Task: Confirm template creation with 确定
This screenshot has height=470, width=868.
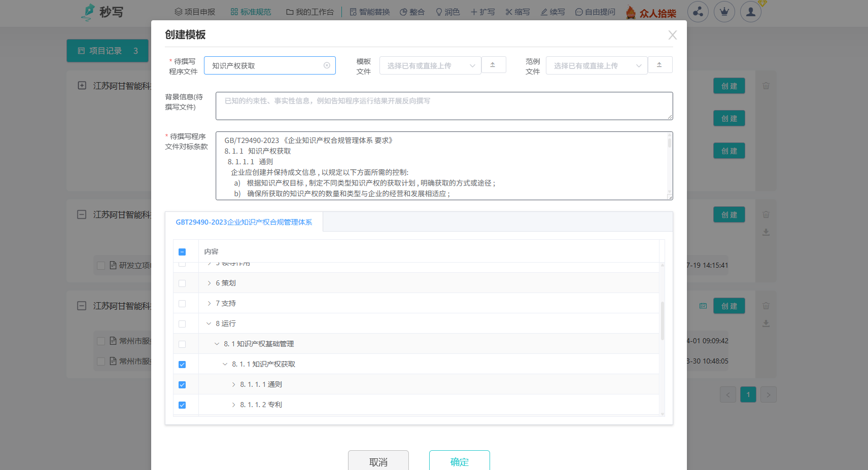Action: [x=459, y=462]
